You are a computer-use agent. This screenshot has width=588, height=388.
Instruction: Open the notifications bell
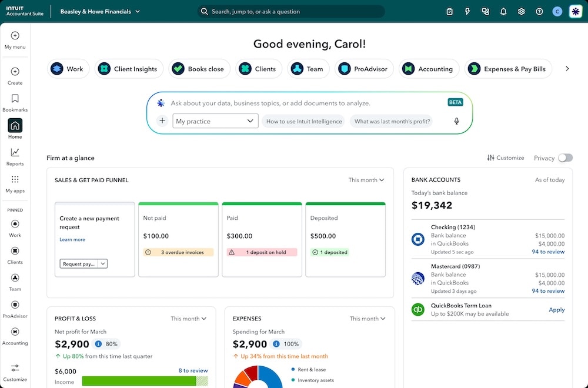[503, 11]
